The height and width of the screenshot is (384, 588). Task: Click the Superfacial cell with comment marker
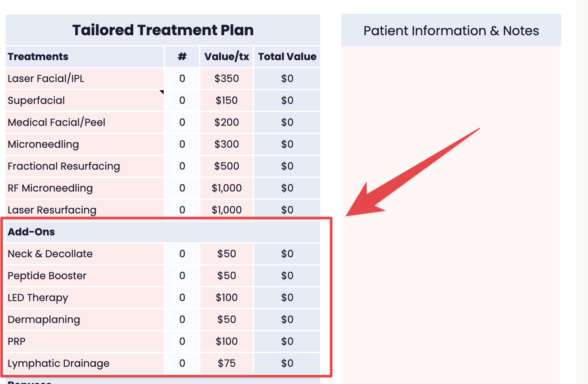click(85, 101)
